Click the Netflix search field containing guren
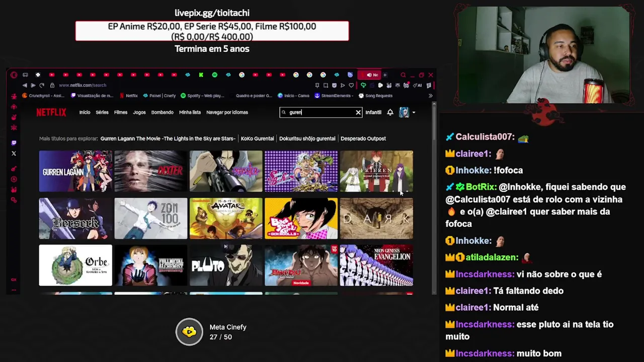The width and height of the screenshot is (644, 362). pyautogui.click(x=321, y=113)
